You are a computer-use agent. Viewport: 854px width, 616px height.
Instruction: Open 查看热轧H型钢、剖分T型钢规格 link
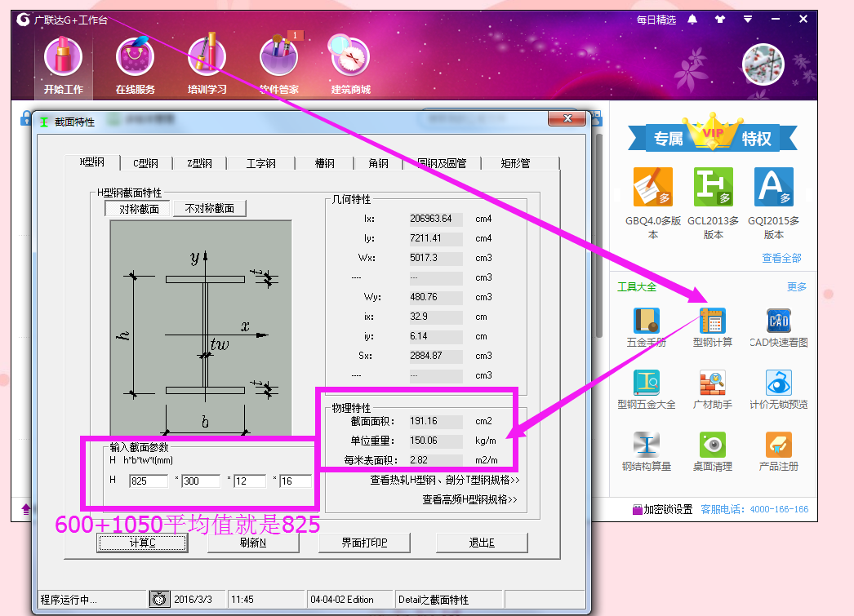tap(445, 480)
